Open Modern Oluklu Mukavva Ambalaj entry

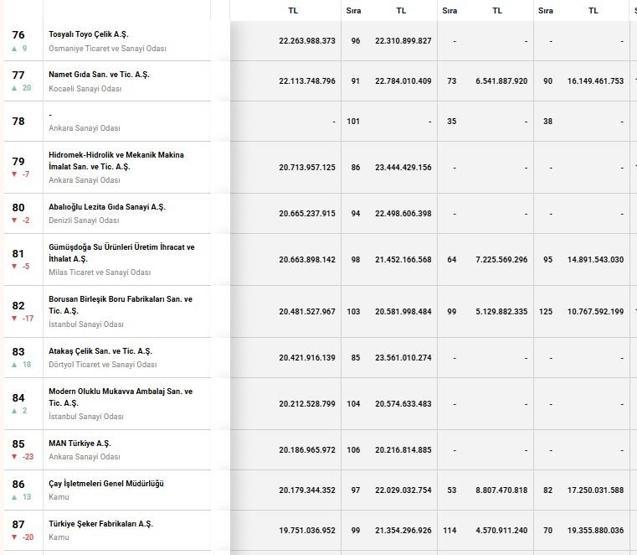point(120,397)
